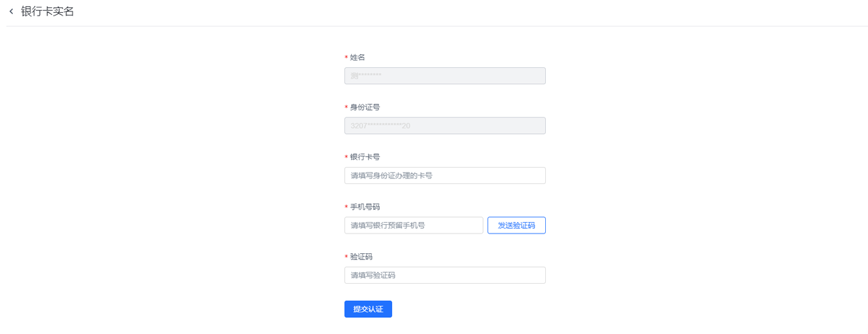
Task: Click the red required asterisk beside 手机号码
Action: [x=347, y=207]
